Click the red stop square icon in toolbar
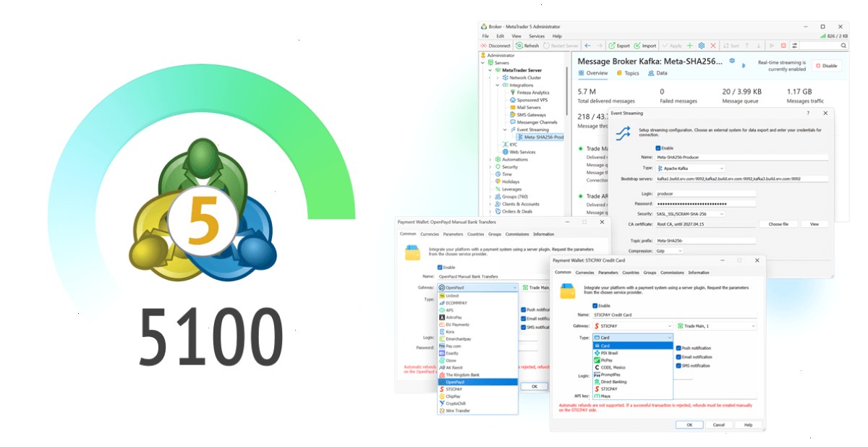 click(x=783, y=46)
